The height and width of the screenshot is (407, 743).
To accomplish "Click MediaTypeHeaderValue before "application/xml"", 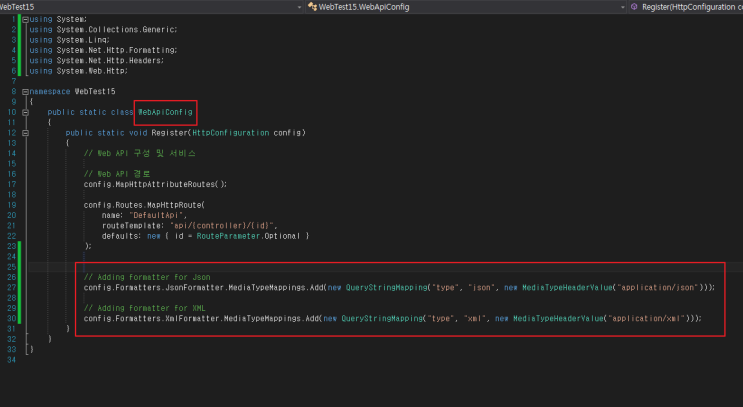I will pos(558,318).
